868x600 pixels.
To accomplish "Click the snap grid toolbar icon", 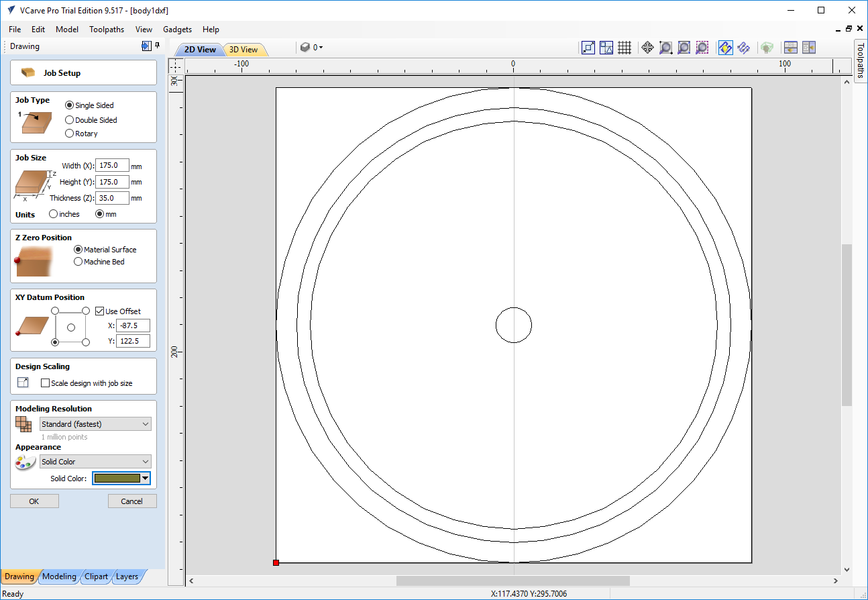I will click(x=625, y=48).
